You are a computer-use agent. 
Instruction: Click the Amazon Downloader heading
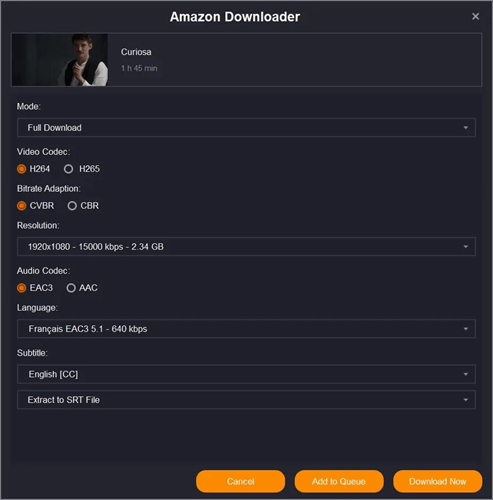(235, 17)
